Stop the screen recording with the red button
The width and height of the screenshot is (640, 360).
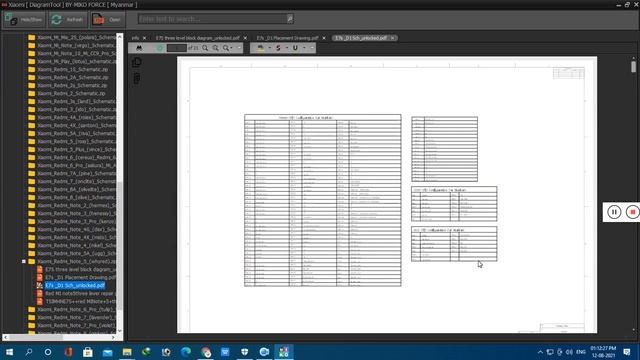click(x=633, y=212)
